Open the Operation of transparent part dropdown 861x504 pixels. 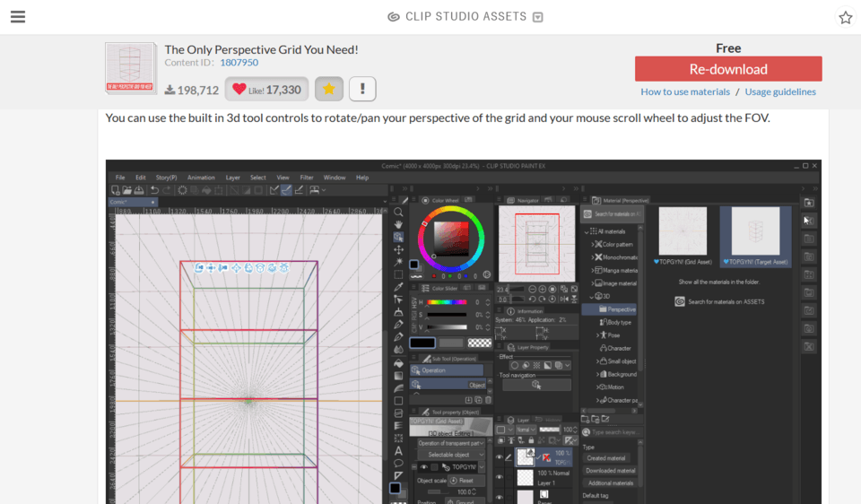[x=450, y=443]
